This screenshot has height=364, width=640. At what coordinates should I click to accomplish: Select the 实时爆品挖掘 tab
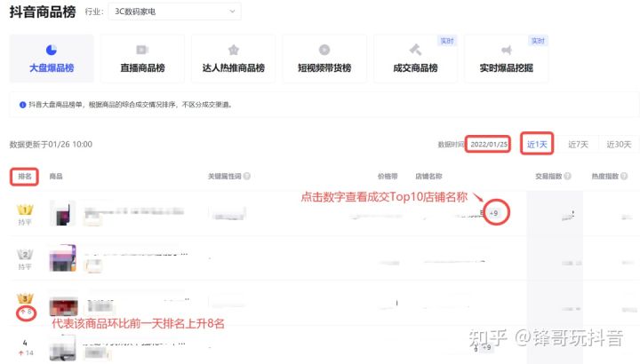click(506, 59)
